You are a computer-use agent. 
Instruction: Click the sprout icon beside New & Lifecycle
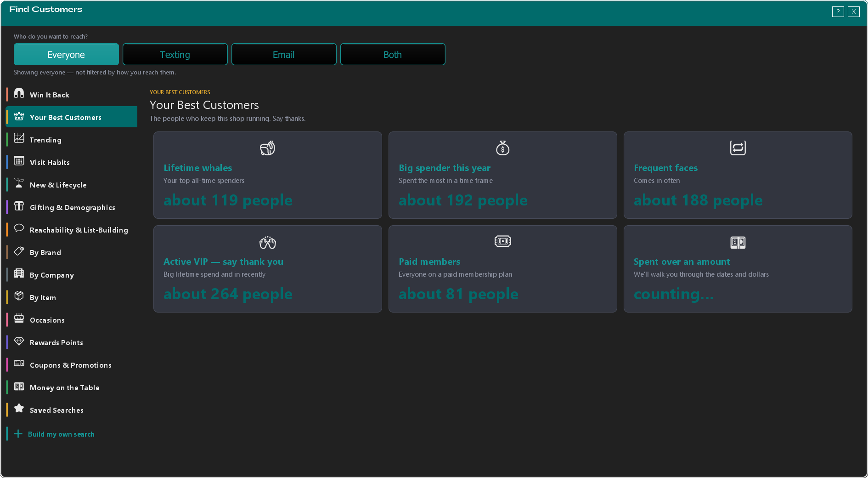pyautogui.click(x=19, y=184)
